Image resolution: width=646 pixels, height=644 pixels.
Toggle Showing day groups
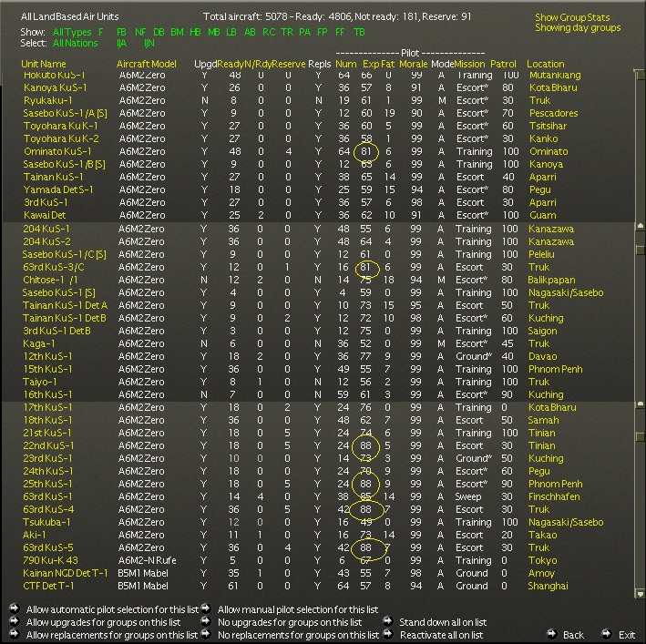[578, 28]
